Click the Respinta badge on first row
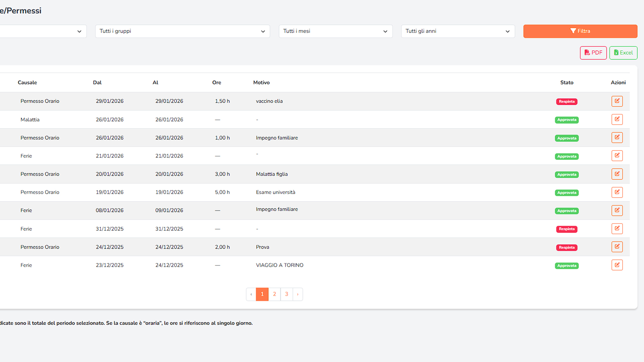The image size is (644, 362). click(567, 102)
